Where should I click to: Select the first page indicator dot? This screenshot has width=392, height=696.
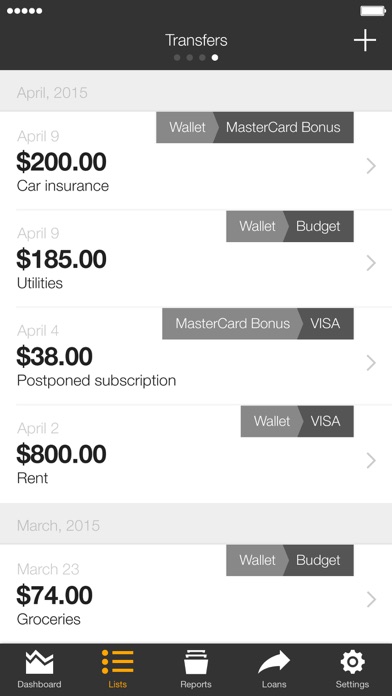(177, 58)
